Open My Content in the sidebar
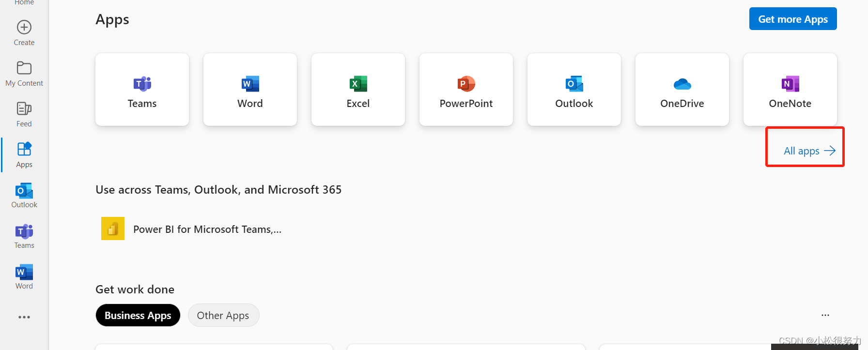This screenshot has width=868, height=350. point(24,74)
